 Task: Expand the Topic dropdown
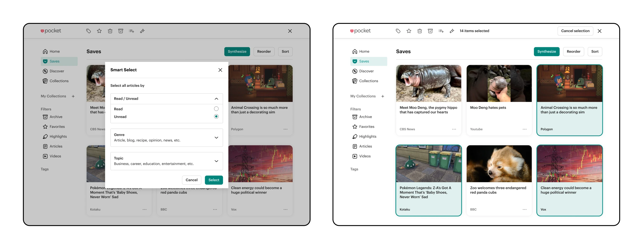coord(216,161)
